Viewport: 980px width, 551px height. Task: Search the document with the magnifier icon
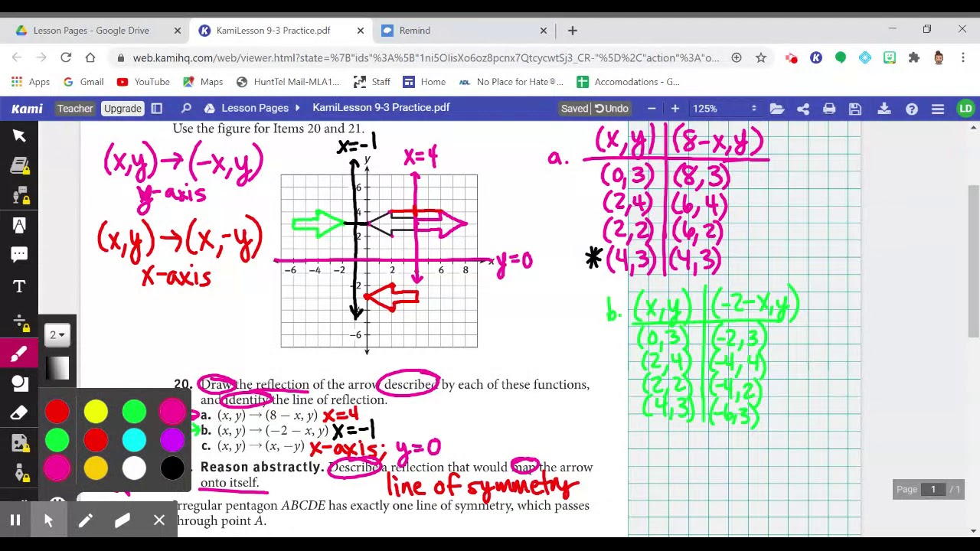[186, 109]
